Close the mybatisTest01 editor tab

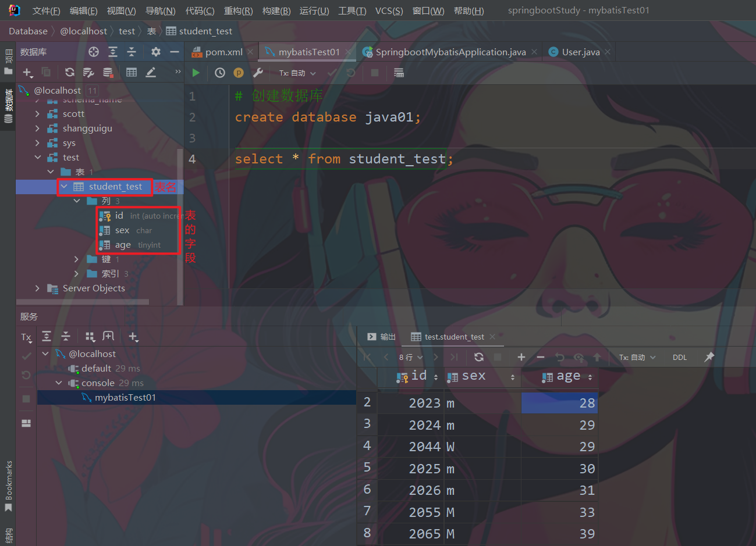(x=348, y=52)
